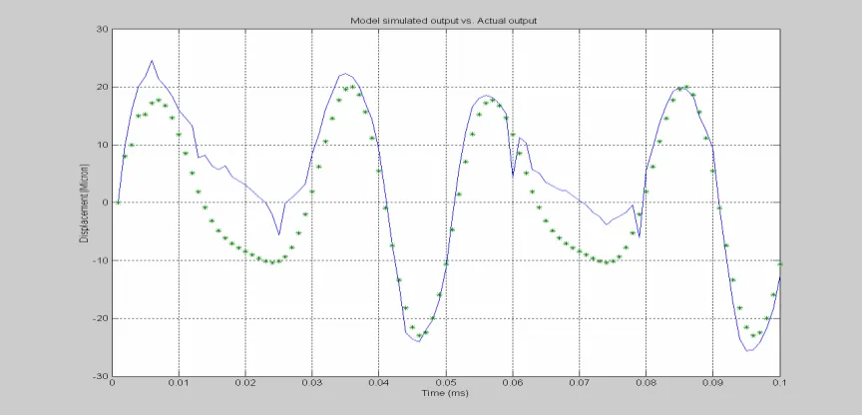The width and height of the screenshot is (868, 415).
Task: Click the plot title 'Model simulated output vs. Actual output'
Action: pos(444,21)
